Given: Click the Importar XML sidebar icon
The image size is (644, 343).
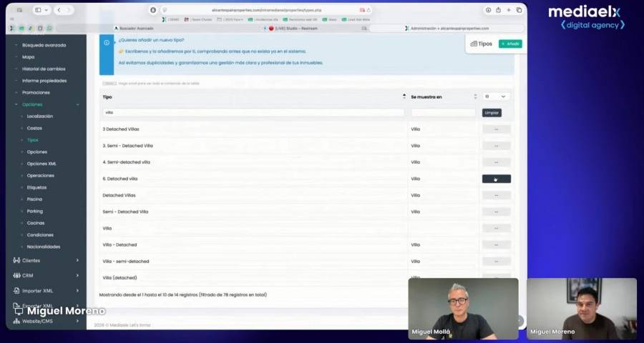Looking at the screenshot, I should [x=16, y=291].
